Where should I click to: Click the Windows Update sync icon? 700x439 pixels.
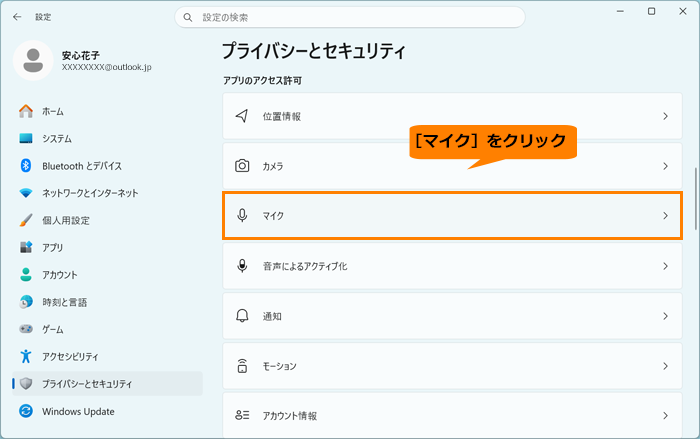tap(26, 411)
